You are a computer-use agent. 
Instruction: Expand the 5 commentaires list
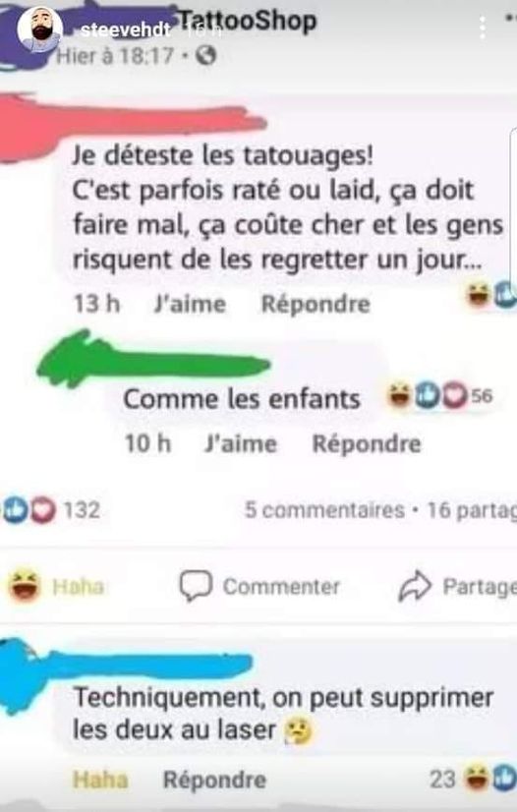tap(324, 510)
